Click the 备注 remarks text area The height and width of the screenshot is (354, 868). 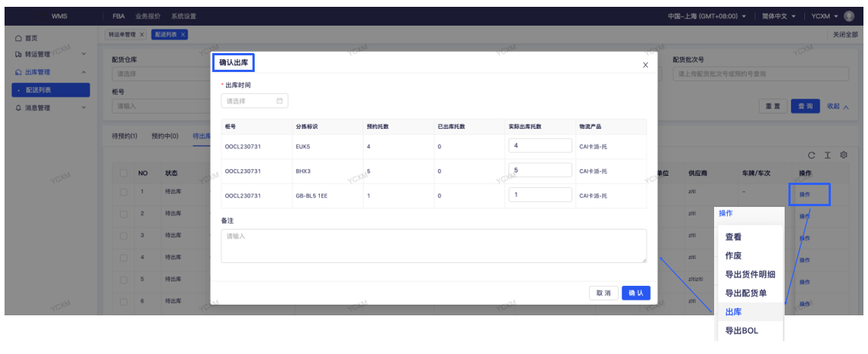pos(434,246)
